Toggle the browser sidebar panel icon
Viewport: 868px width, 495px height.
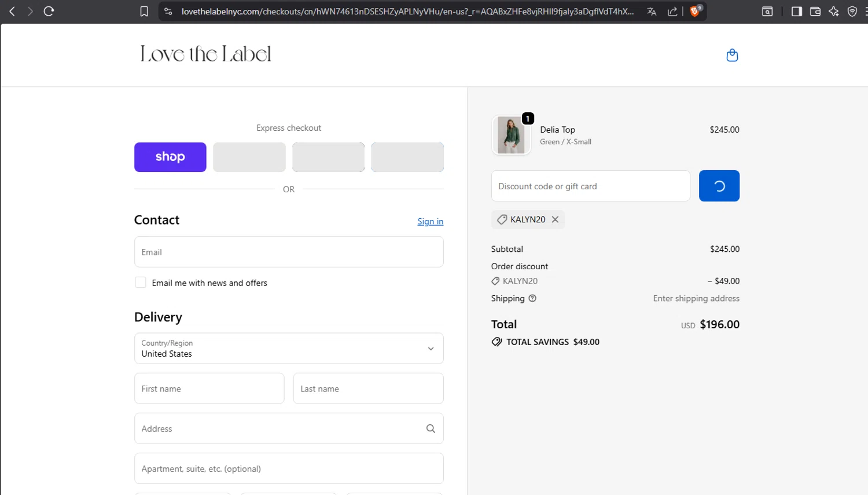pyautogui.click(x=796, y=11)
